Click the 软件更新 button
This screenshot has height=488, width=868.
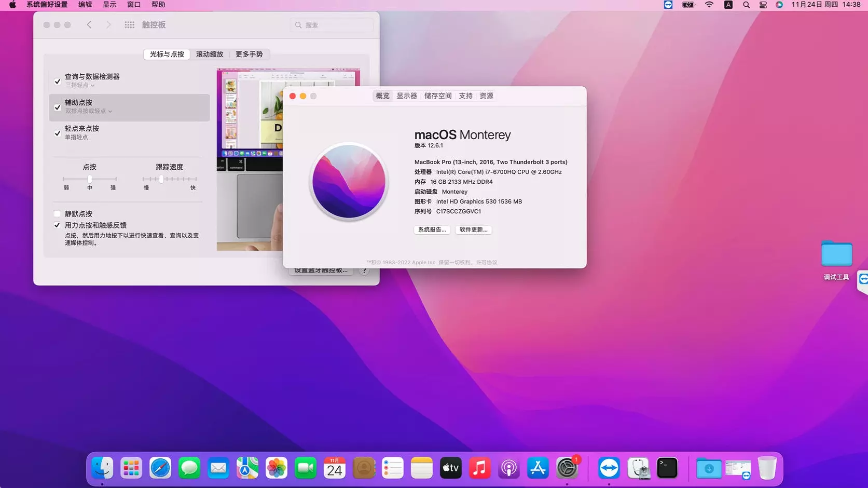click(x=473, y=229)
